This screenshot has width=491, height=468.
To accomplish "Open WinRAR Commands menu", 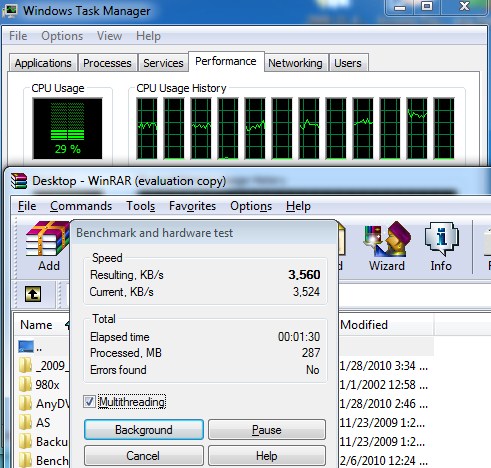I will (81, 206).
